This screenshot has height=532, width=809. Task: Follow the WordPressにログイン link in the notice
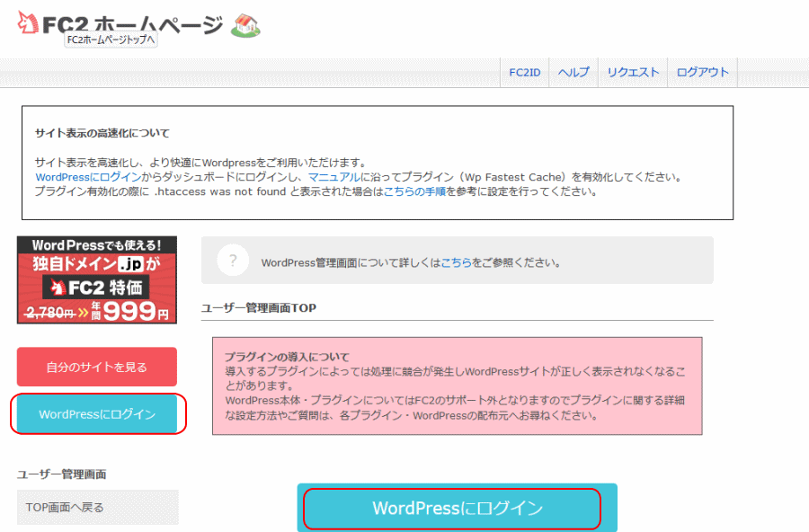88,177
